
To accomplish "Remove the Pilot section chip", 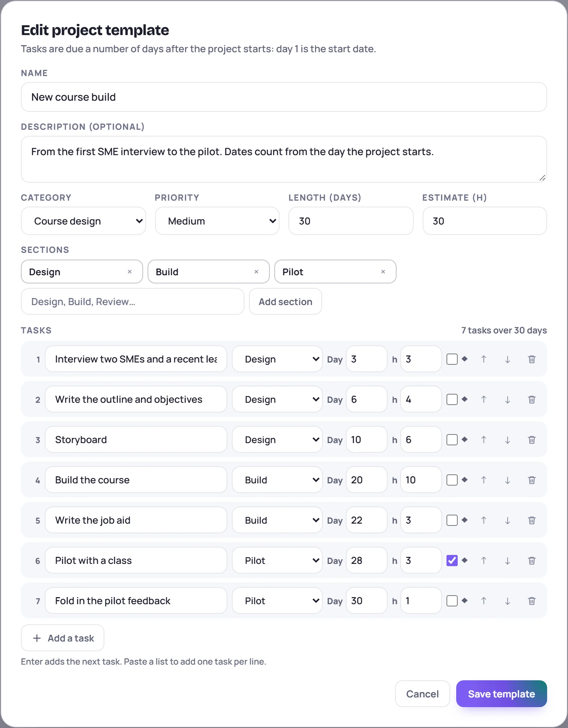I will click(383, 272).
